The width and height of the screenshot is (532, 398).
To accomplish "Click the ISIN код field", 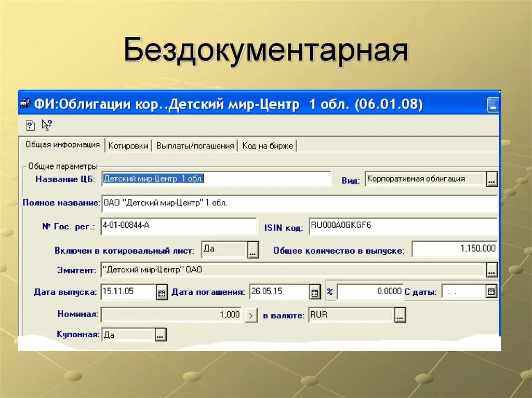I will click(403, 226).
